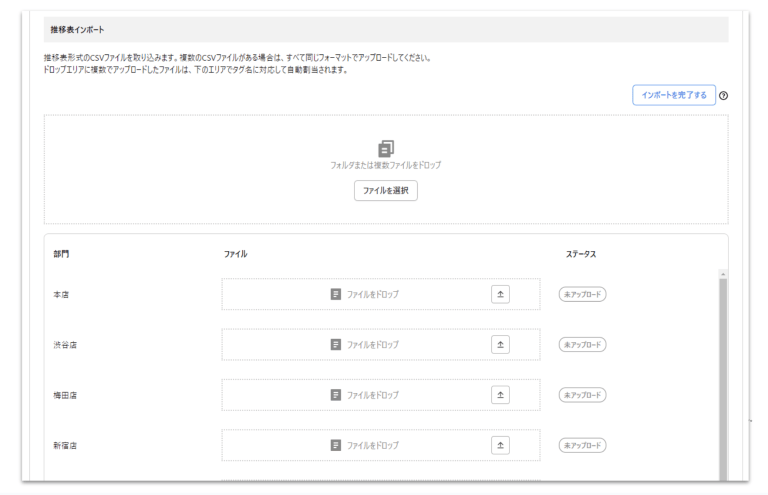768x495 pixels.
Task: Click the ファイル column header
Action: [x=235, y=254]
